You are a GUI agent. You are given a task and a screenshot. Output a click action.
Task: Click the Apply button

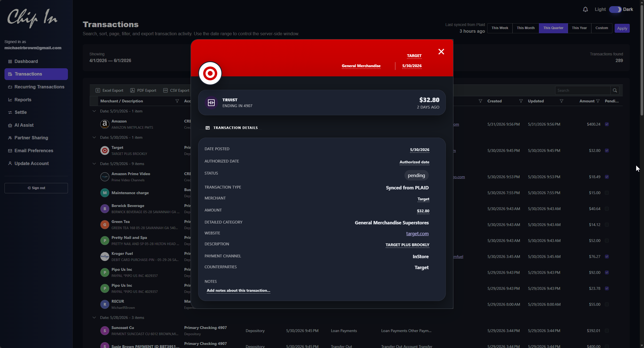tap(622, 28)
